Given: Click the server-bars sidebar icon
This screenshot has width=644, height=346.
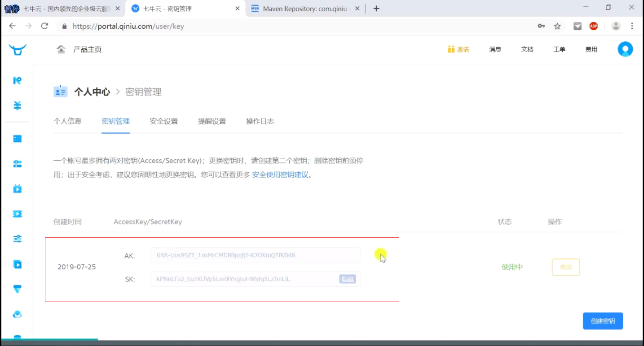Looking at the screenshot, I should (18, 164).
